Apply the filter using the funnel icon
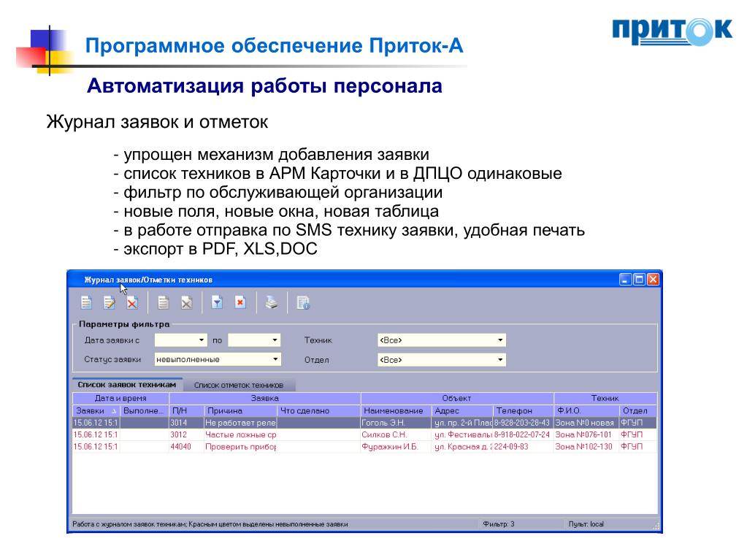Image resolution: width=747 pixels, height=560 pixels. pyautogui.click(x=218, y=302)
